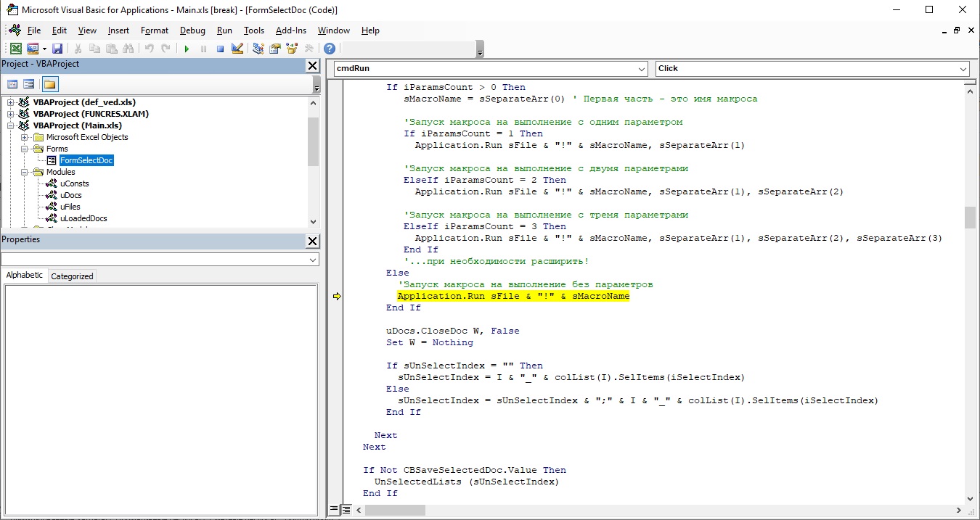Open the cmdRun object dropdown
This screenshot has width=980, height=520.
(x=641, y=68)
